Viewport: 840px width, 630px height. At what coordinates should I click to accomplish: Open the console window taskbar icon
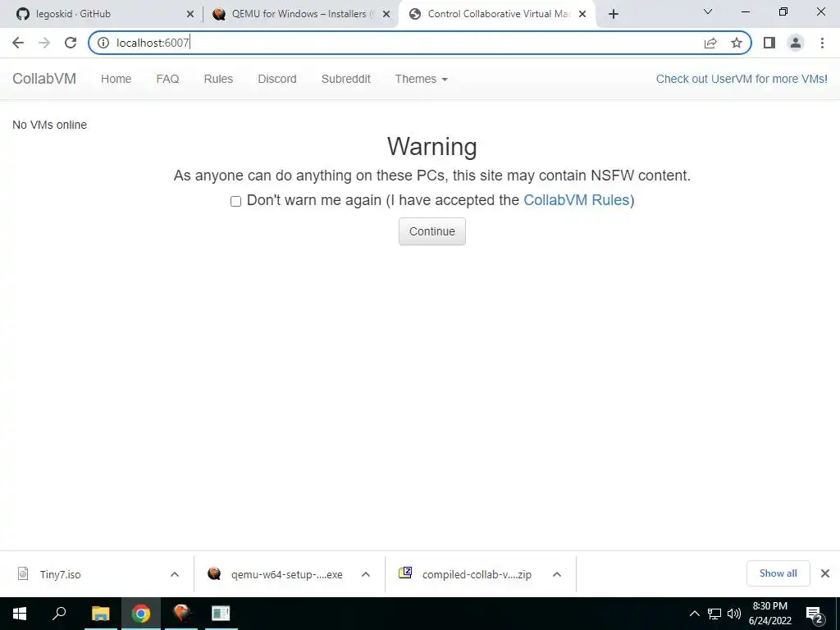[x=221, y=614]
